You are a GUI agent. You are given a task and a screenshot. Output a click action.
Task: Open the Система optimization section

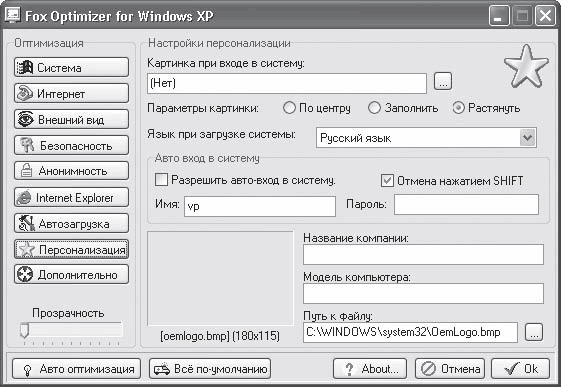[x=71, y=67]
